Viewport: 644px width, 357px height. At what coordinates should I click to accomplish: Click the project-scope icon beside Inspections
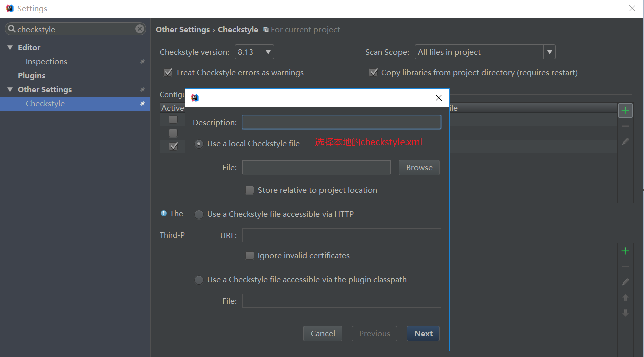pyautogui.click(x=142, y=62)
